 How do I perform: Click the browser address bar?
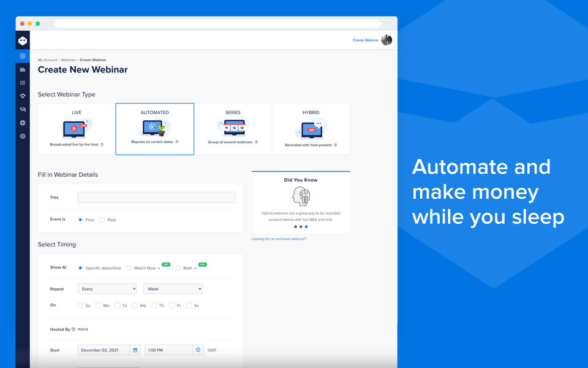[217, 24]
